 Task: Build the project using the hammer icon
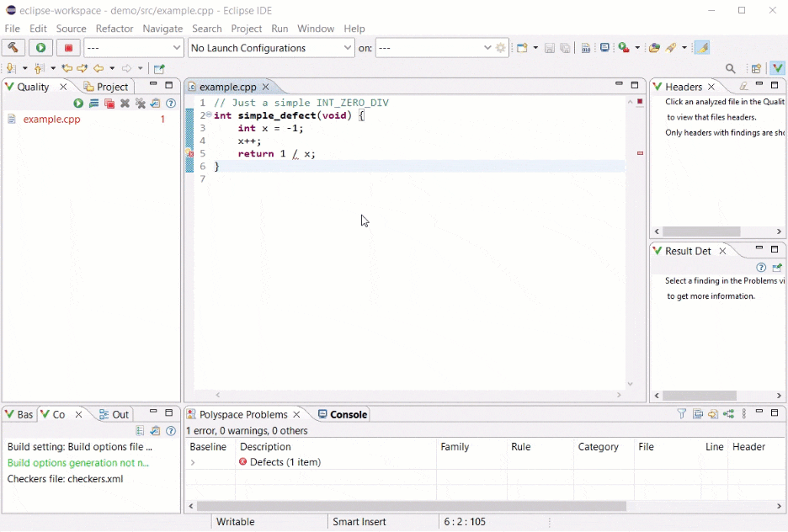[13, 48]
